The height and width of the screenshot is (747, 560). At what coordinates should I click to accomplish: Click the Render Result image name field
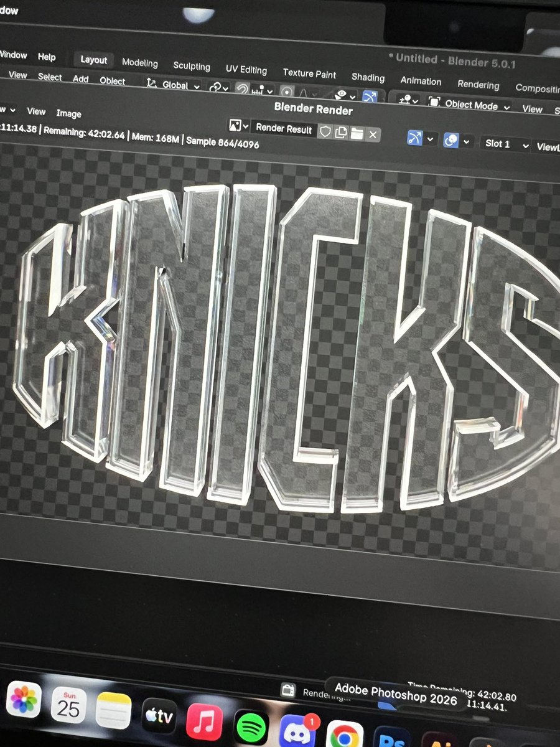pyautogui.click(x=284, y=129)
